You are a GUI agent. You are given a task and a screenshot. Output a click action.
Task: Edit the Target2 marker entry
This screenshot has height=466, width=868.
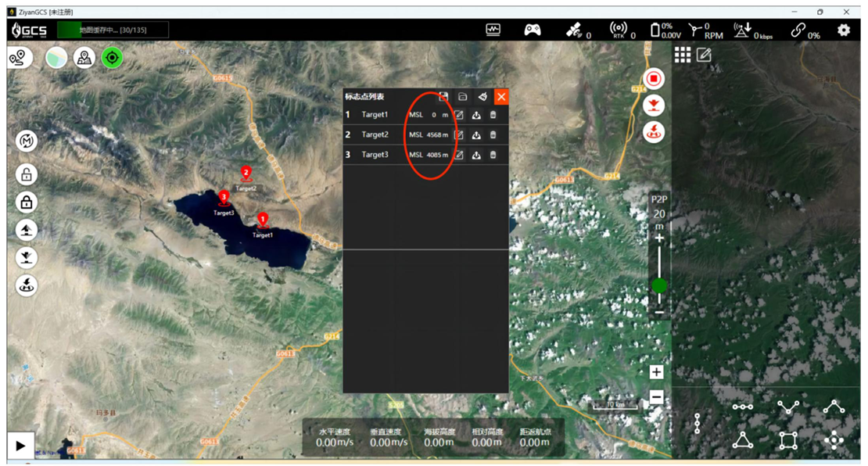click(x=459, y=135)
